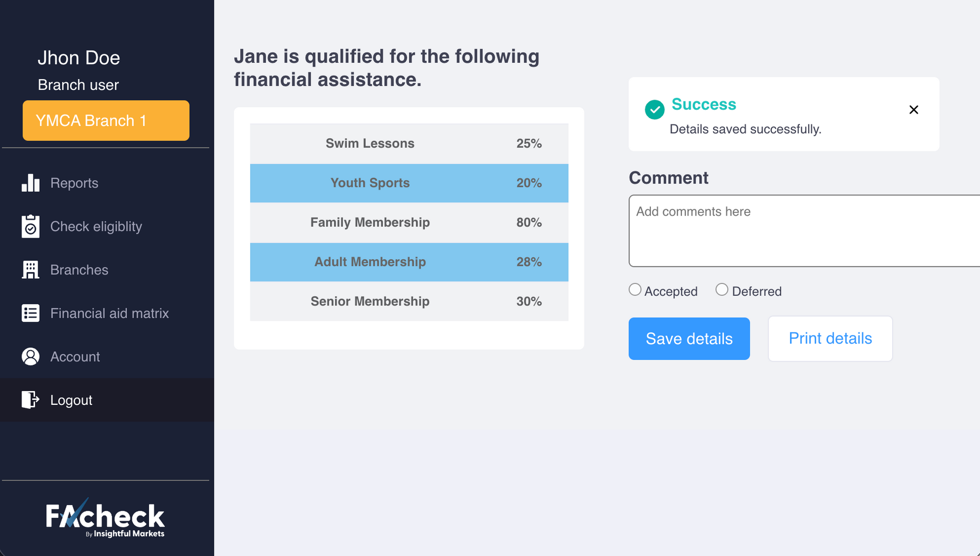Select the Deferred radio button
The width and height of the screenshot is (980, 556).
pos(722,289)
